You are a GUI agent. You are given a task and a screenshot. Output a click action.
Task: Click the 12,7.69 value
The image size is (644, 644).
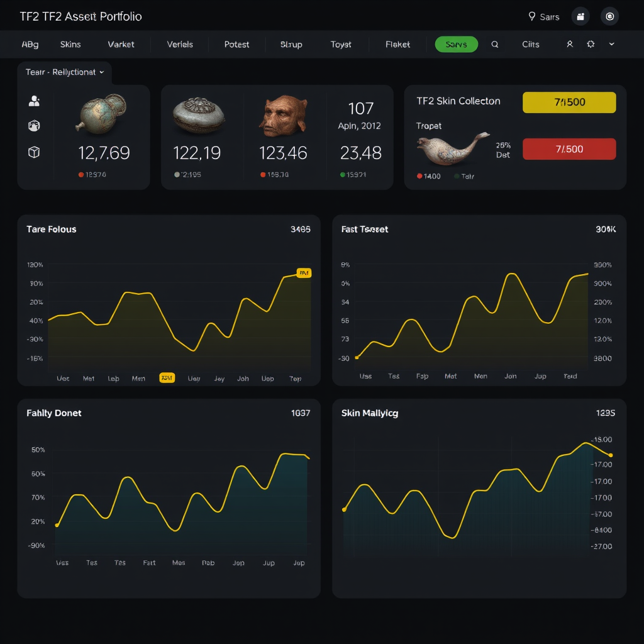pos(104,153)
